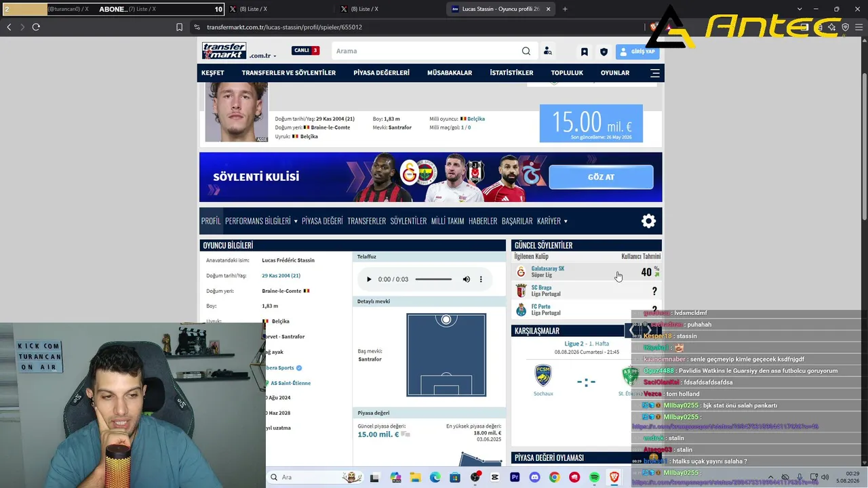Click the CANLI live scores button
This screenshot has width=868, height=488.
click(305, 50)
